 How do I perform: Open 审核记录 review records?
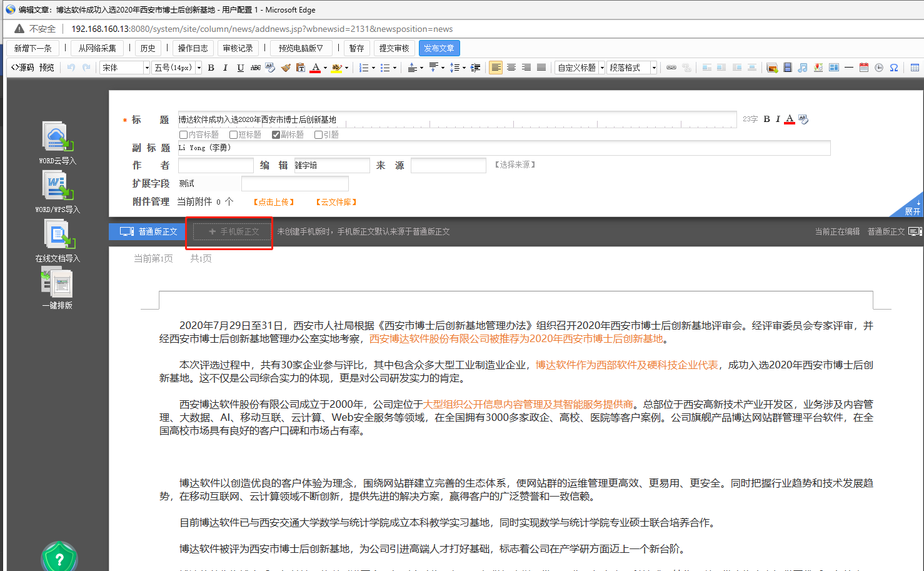[238, 48]
